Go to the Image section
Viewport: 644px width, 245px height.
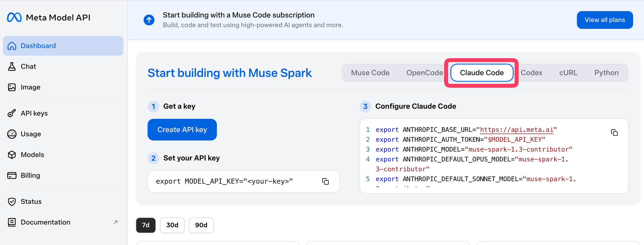tap(63, 87)
